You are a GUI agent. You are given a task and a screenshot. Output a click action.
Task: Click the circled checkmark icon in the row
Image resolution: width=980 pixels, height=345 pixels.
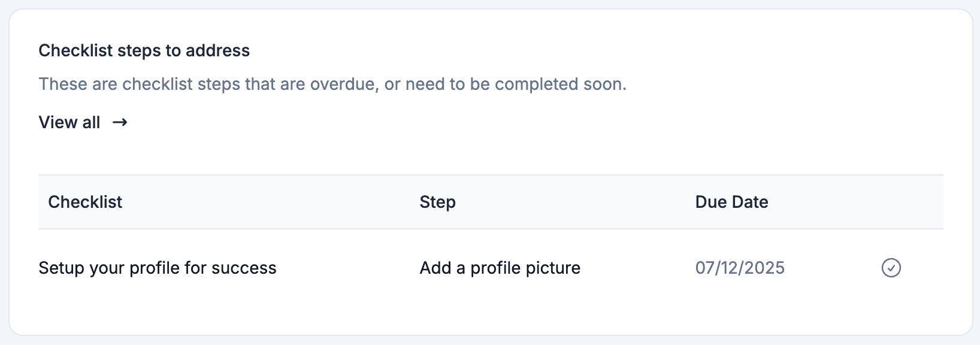click(891, 268)
